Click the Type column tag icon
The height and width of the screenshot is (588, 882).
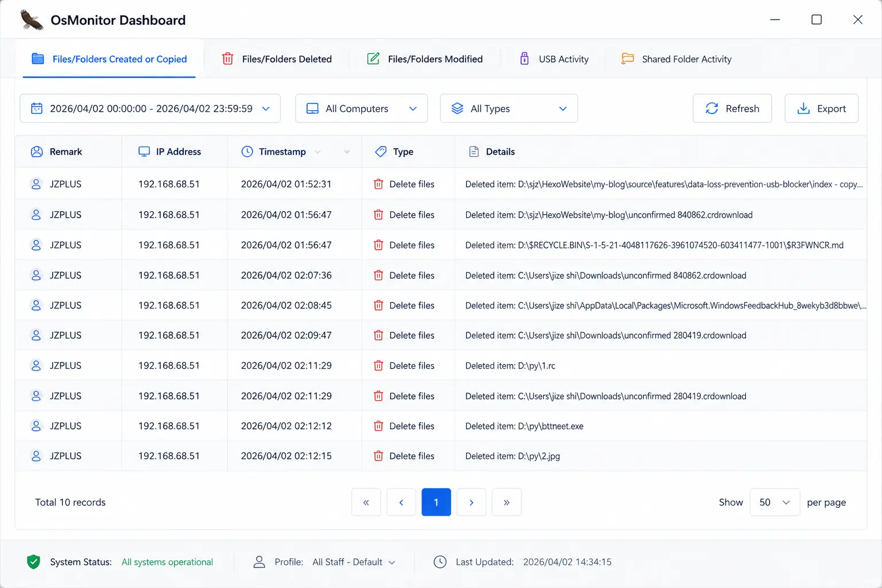click(381, 152)
